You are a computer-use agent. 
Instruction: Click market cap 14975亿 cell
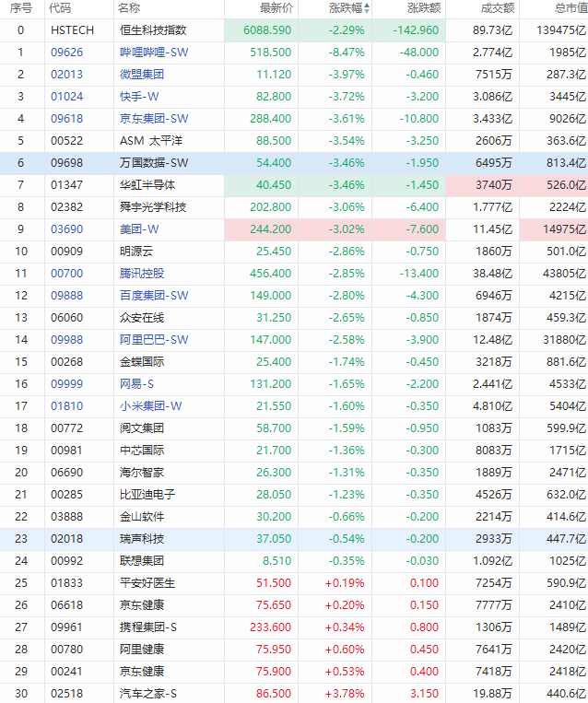coord(564,229)
